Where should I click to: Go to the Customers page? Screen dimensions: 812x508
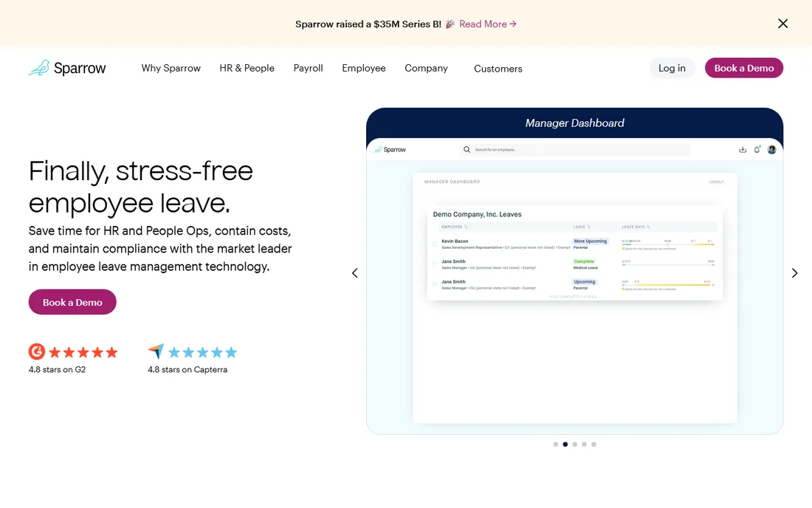tap(498, 69)
